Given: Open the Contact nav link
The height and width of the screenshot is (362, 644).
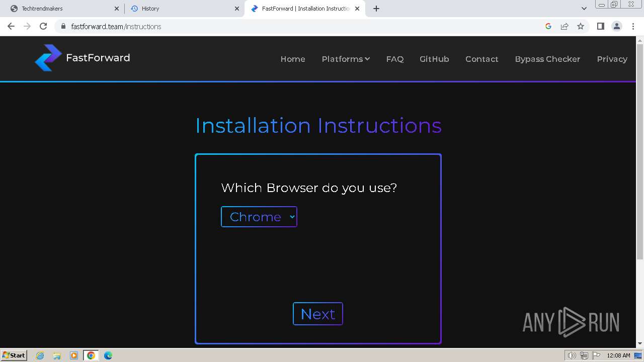Looking at the screenshot, I should tap(482, 59).
